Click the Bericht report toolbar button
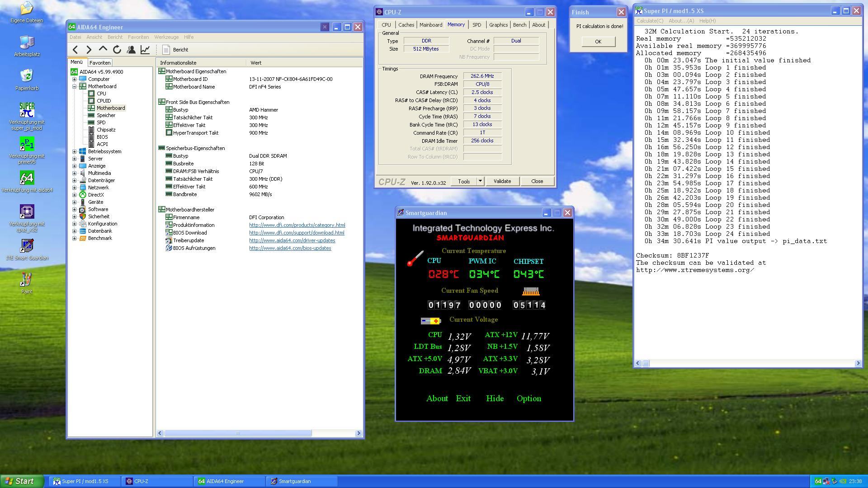This screenshot has height=488, width=868. point(175,50)
